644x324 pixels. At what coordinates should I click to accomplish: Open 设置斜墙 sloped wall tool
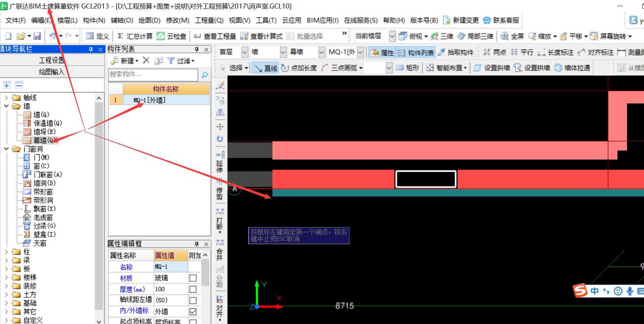tap(492, 68)
